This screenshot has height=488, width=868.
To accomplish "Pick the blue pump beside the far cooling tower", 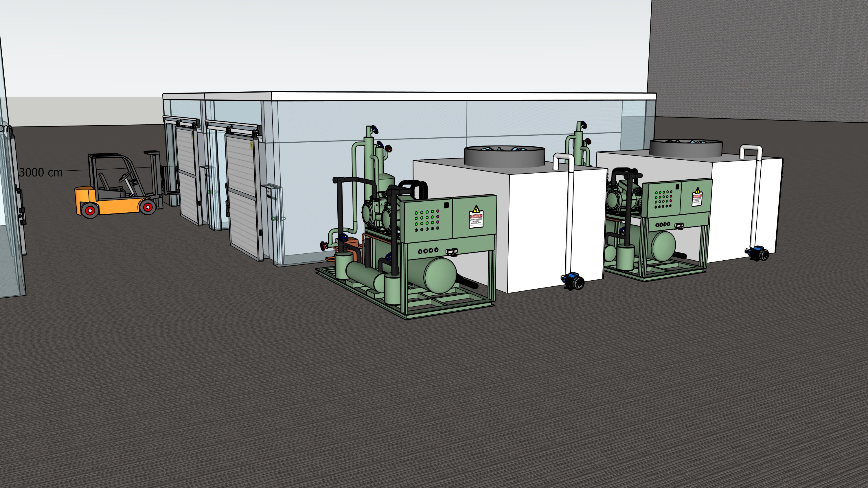I will [757, 253].
